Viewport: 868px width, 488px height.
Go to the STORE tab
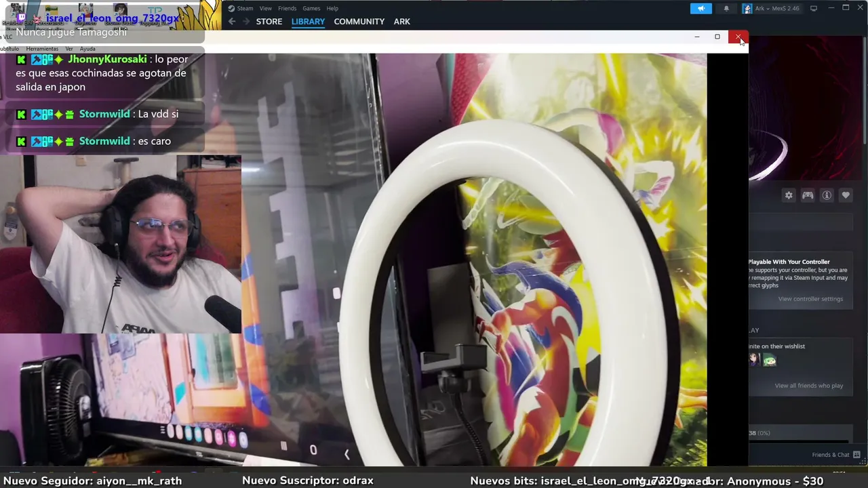pos(269,22)
